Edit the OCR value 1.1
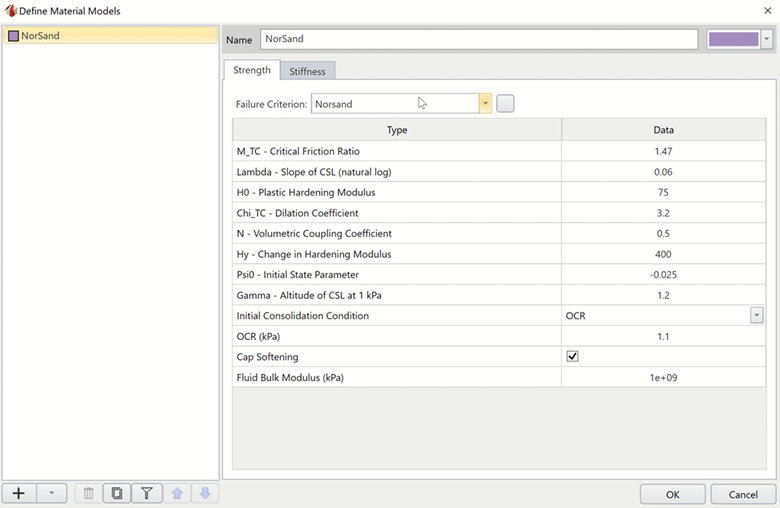780x508 pixels. pyautogui.click(x=664, y=337)
